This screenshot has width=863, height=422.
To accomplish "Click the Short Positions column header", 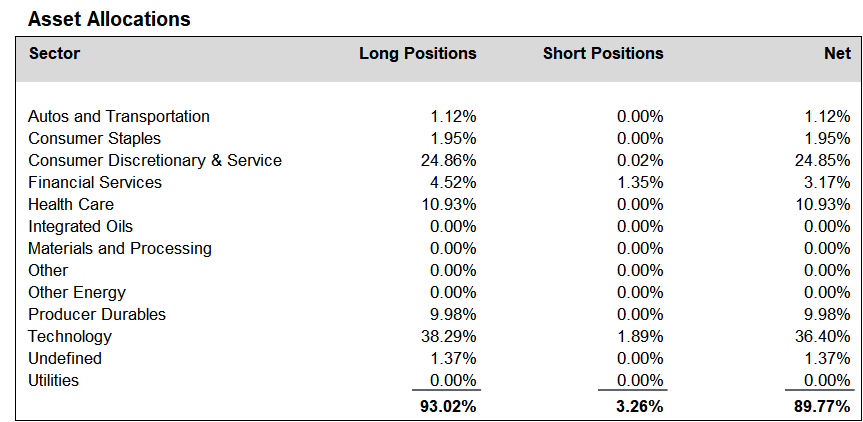I will [x=603, y=53].
